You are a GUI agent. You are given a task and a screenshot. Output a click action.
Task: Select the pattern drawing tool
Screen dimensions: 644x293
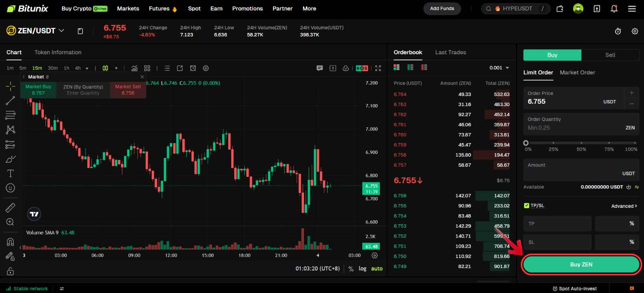coord(10,129)
